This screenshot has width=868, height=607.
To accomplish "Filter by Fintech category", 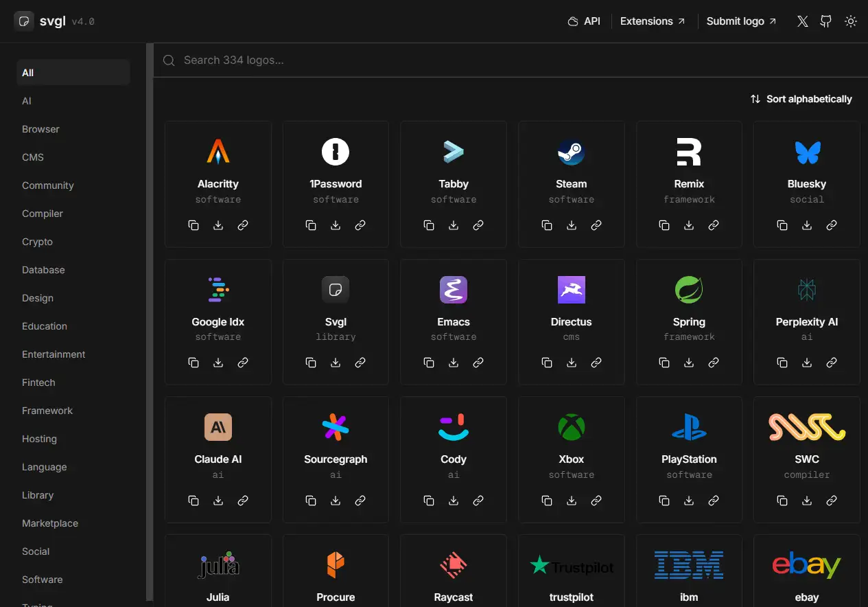I will [x=73, y=382].
